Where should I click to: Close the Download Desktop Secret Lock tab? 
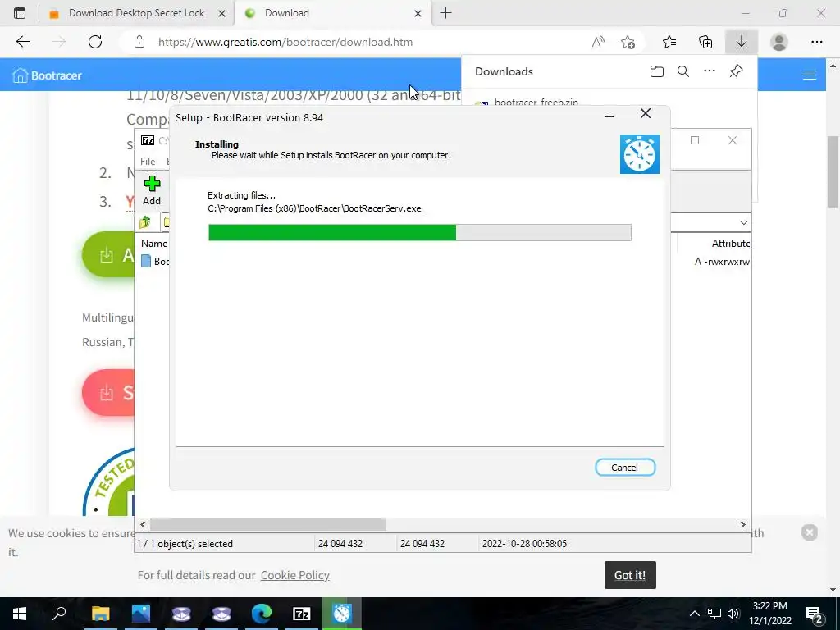coord(221,14)
